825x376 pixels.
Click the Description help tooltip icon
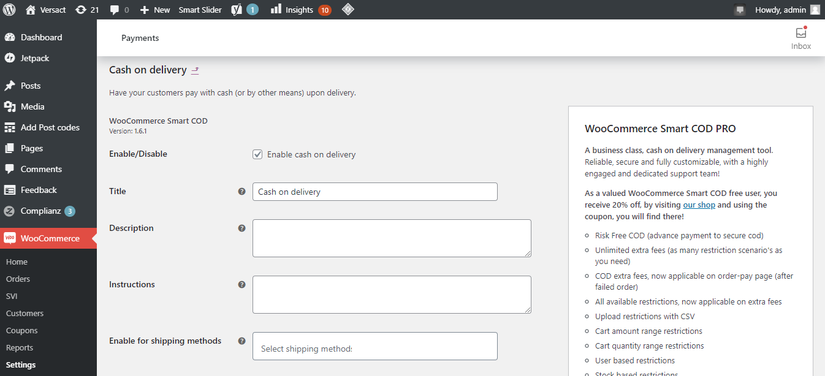pyautogui.click(x=242, y=228)
